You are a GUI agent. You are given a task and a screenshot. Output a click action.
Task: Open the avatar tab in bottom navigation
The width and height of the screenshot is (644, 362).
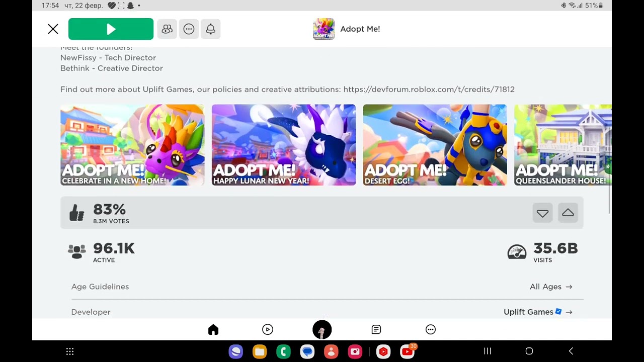[x=322, y=330]
